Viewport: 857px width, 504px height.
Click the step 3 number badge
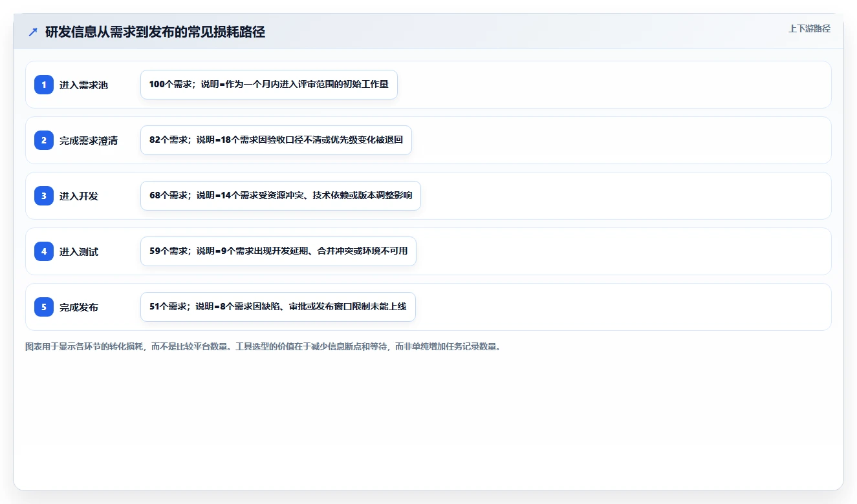click(x=44, y=196)
